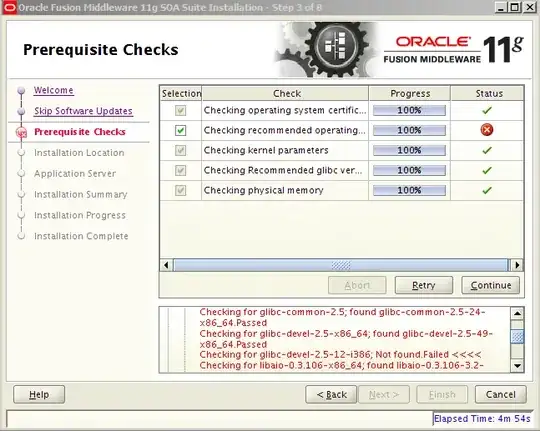Click the table horizontal scrollbar thumb
This screenshot has height=431, width=540.
point(341,265)
